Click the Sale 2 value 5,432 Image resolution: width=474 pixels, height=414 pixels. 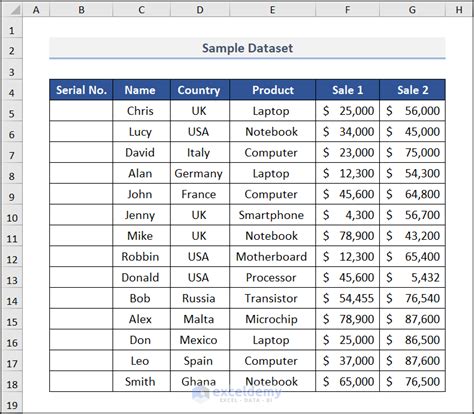(x=412, y=277)
